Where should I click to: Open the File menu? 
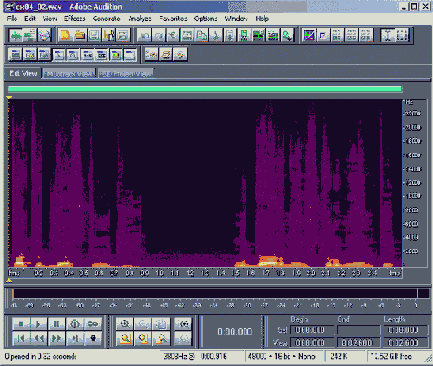pos(12,19)
